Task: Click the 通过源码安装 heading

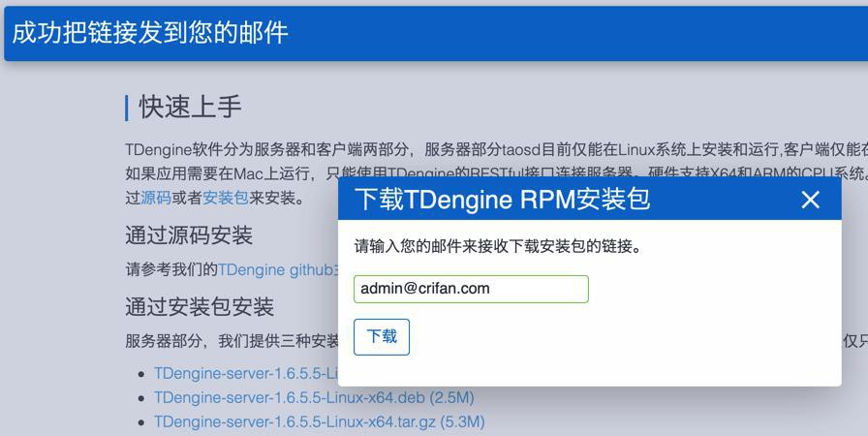Action: click(x=189, y=235)
